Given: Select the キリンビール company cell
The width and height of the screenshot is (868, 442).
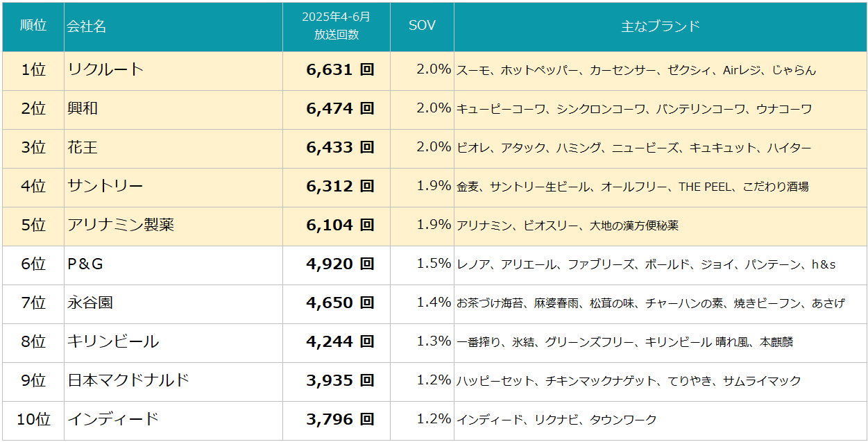Looking at the screenshot, I should (x=173, y=342).
